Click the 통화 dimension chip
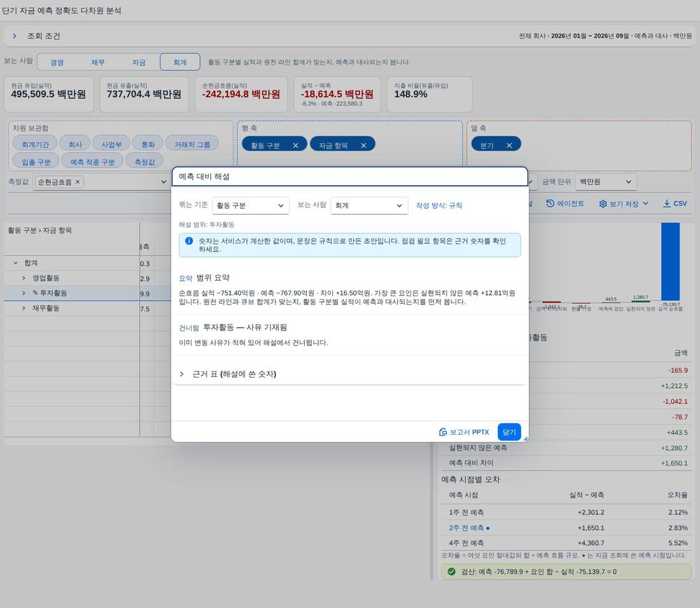Image resolution: width=700 pixels, height=608 pixels. coord(148,145)
